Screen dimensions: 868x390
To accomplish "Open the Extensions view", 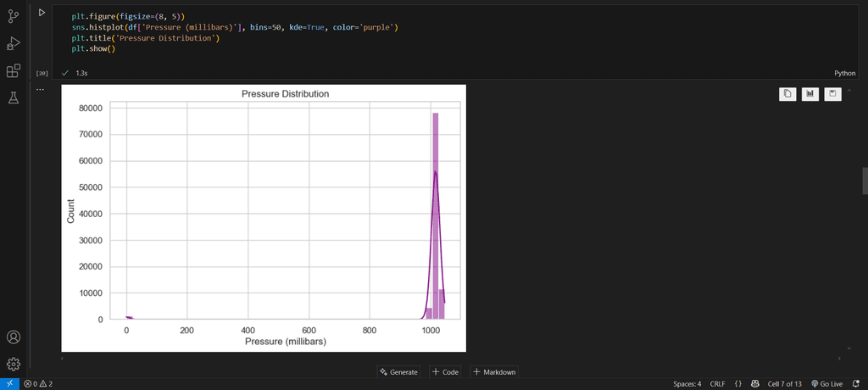I will [x=14, y=71].
